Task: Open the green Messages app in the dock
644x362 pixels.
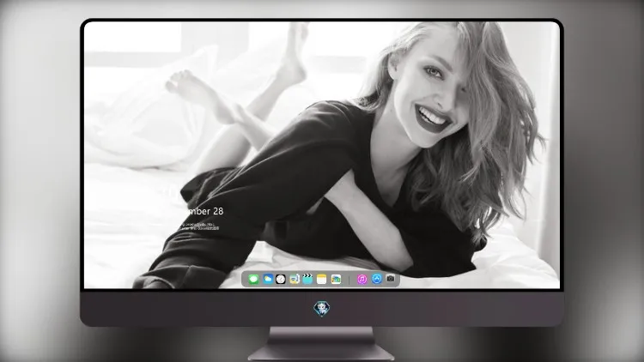Action: click(253, 280)
